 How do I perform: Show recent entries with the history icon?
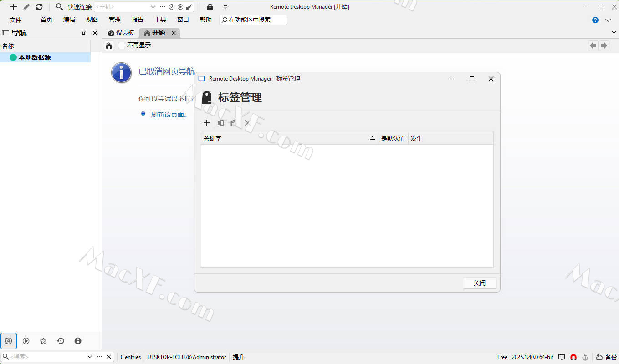(61, 341)
